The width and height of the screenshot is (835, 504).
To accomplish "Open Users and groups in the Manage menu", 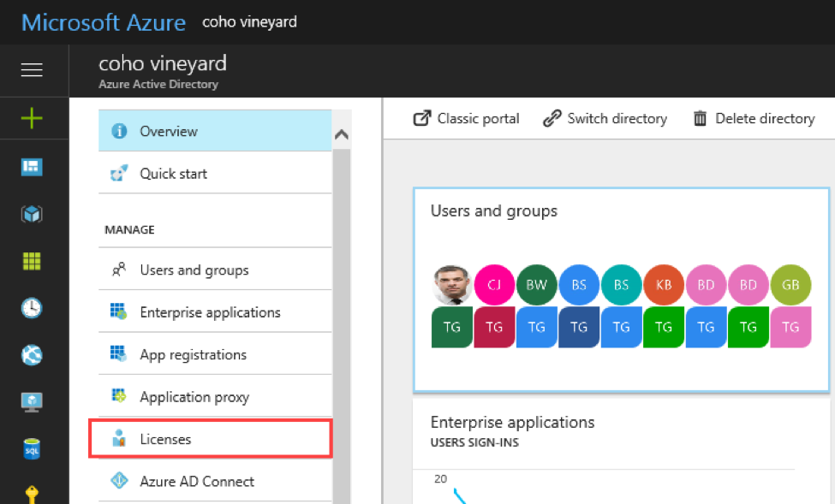I will pos(215,270).
